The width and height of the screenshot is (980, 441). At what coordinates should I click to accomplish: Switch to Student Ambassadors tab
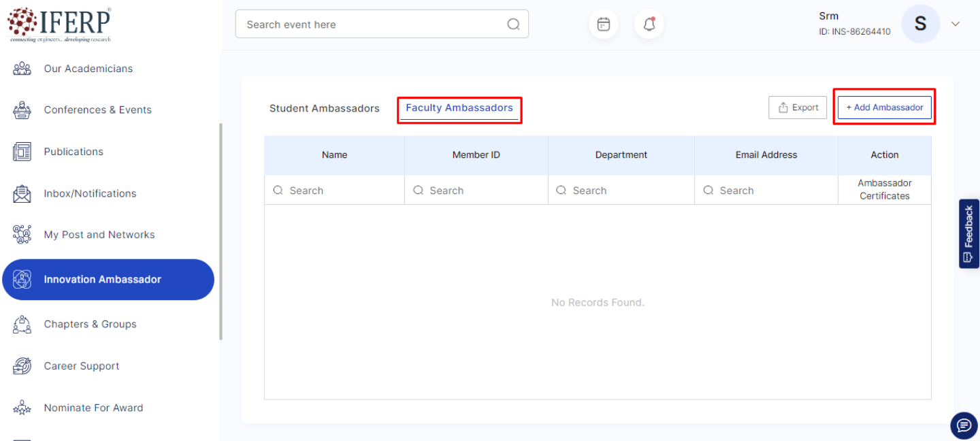pyautogui.click(x=324, y=108)
